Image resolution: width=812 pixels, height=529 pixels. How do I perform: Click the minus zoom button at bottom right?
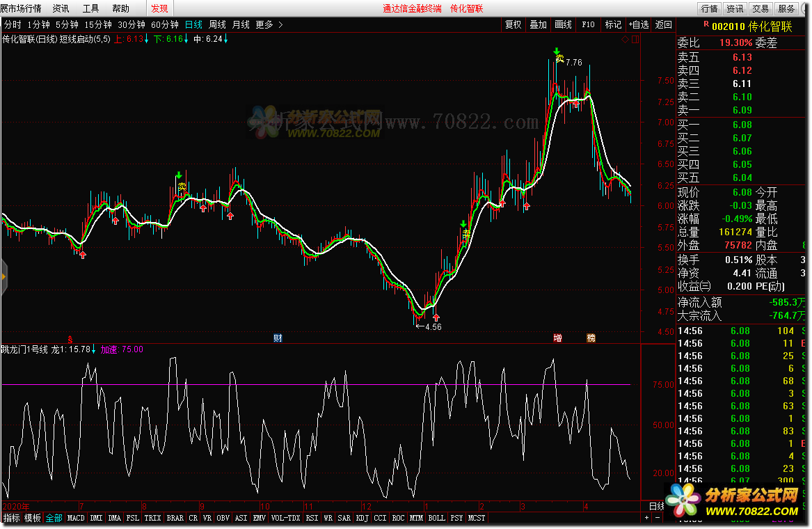click(658, 518)
